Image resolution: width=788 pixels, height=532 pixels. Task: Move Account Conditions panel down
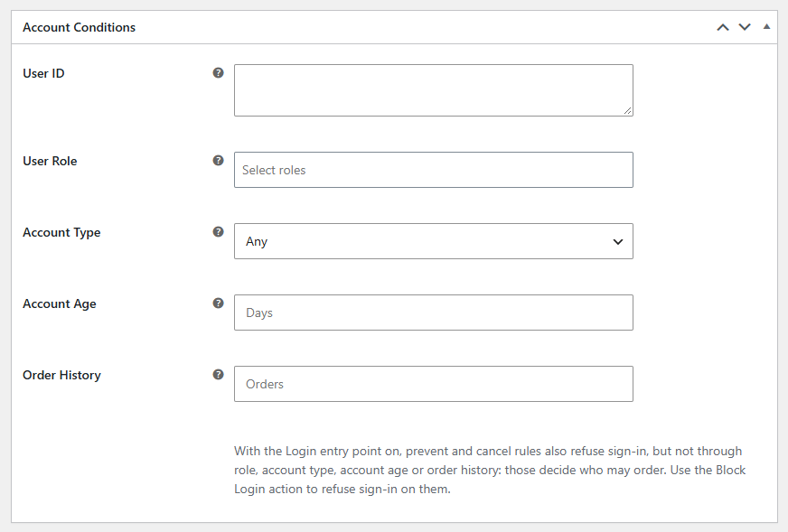pos(745,27)
